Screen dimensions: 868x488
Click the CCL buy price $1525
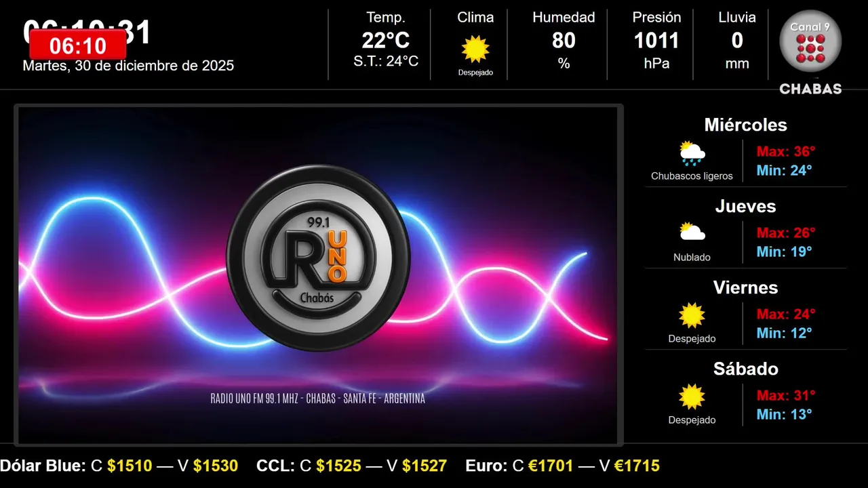(x=338, y=466)
